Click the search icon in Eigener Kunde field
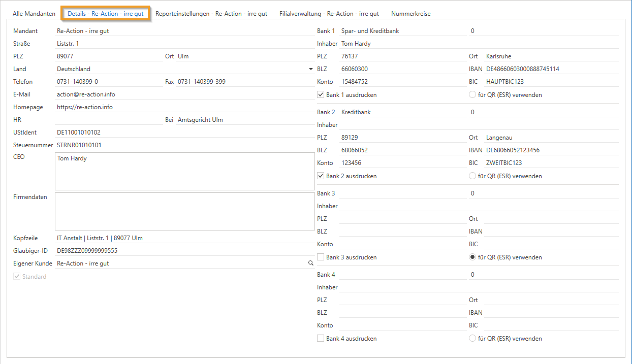 point(310,263)
